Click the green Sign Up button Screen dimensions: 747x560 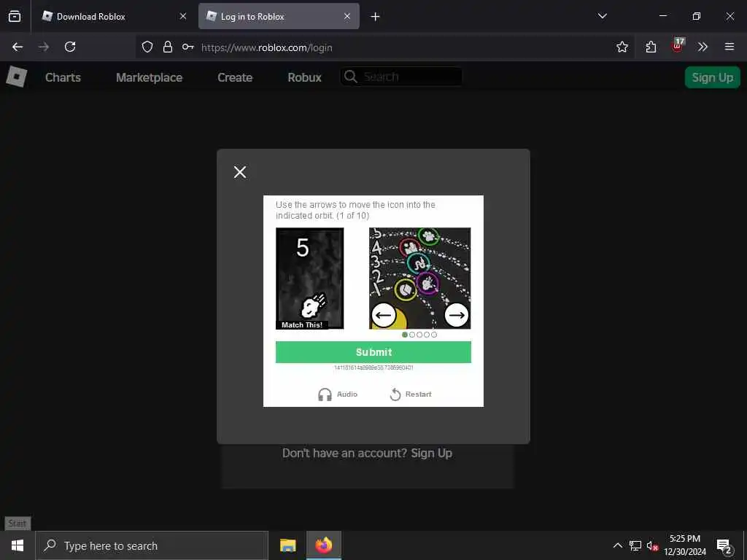pos(712,77)
